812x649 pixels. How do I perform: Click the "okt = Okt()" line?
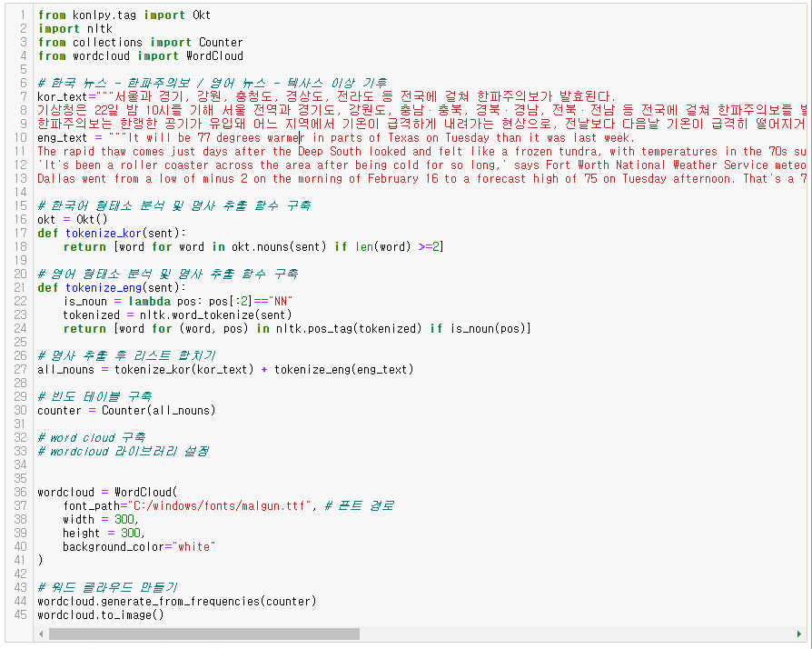click(x=73, y=219)
